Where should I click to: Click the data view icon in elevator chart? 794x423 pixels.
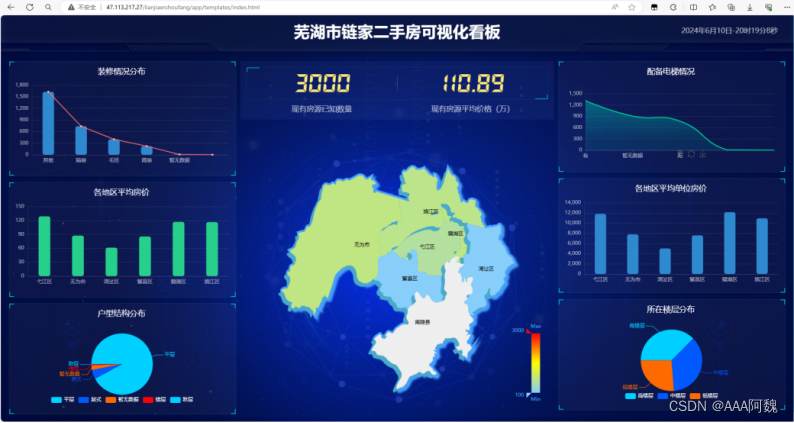coord(680,155)
